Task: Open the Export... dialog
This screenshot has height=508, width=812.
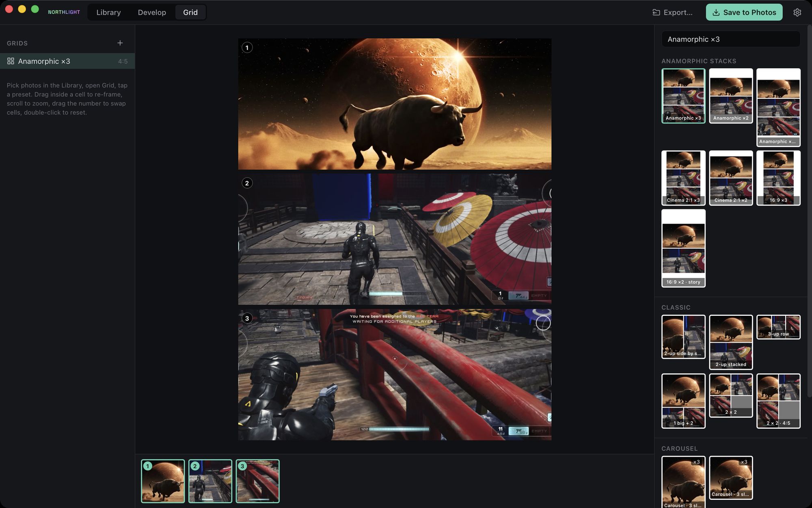Action: 672,12
